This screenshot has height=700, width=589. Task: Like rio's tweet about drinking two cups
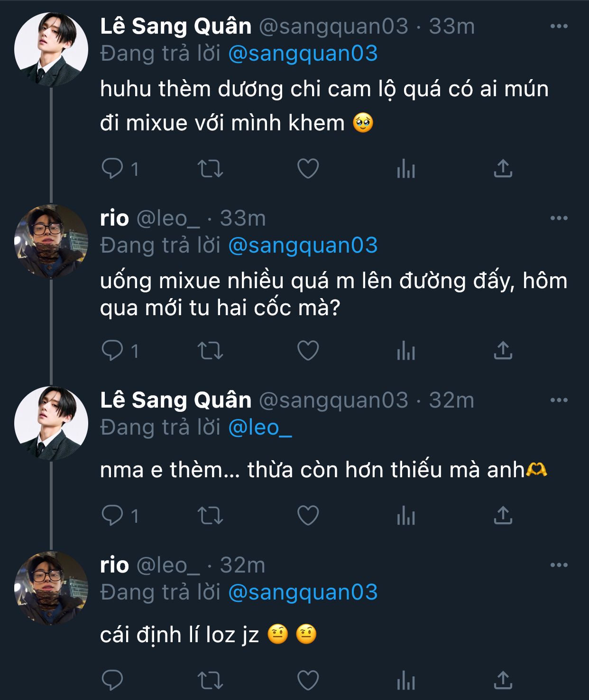tap(308, 351)
